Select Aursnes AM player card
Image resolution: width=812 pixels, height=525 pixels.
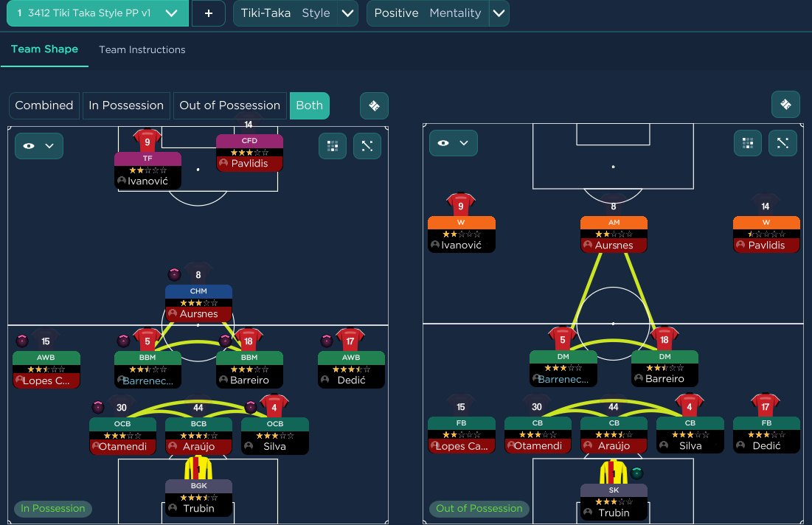(614, 234)
